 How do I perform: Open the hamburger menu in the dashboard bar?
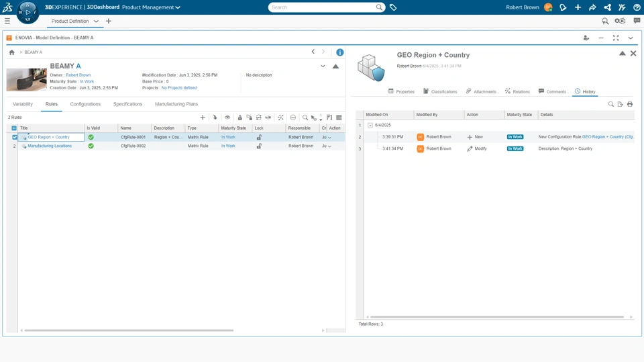7,21
